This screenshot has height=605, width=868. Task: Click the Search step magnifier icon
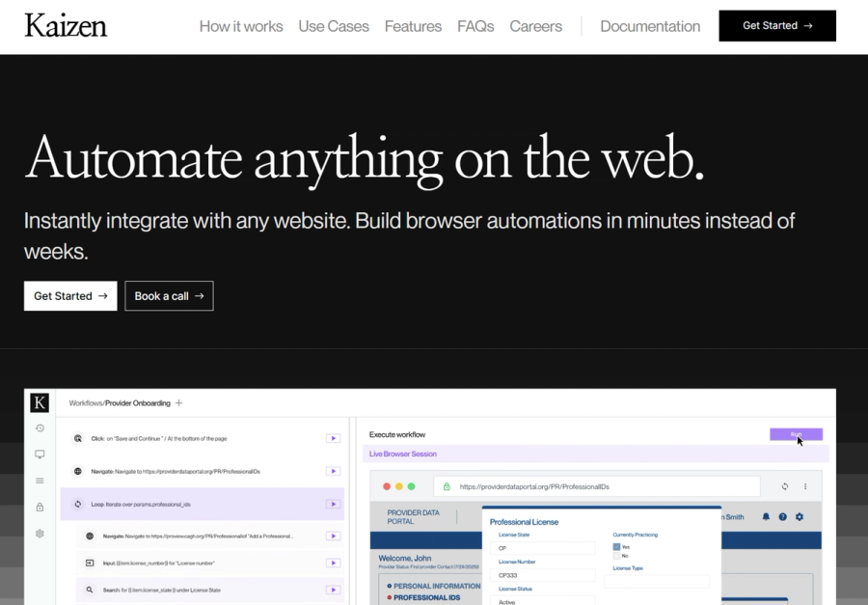click(90, 590)
